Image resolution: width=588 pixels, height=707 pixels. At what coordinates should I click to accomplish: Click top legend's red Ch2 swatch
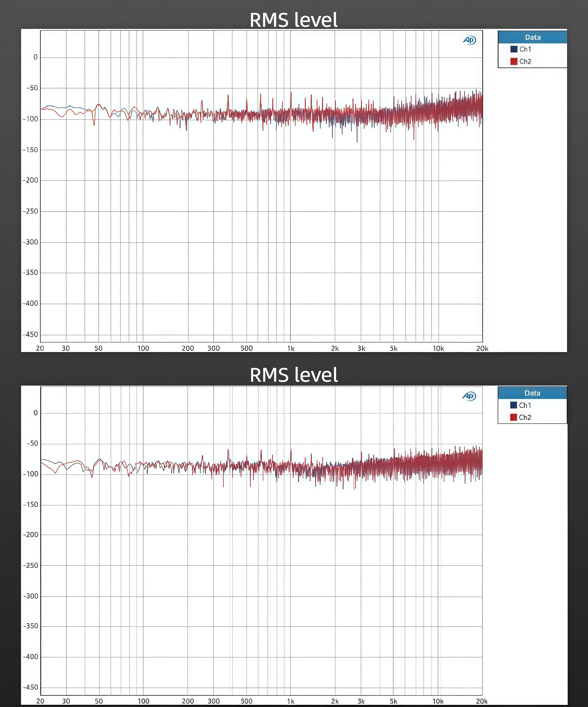[514, 61]
